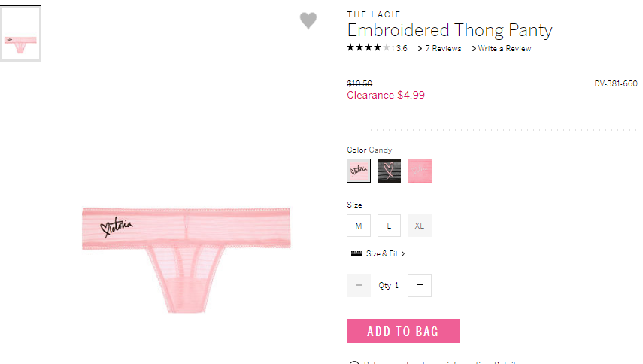Click the ruler icon beside Size & Fit

point(356,253)
